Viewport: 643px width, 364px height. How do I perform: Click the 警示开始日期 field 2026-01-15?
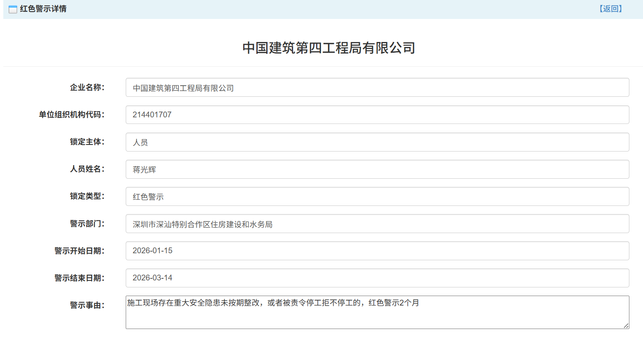pos(377,251)
